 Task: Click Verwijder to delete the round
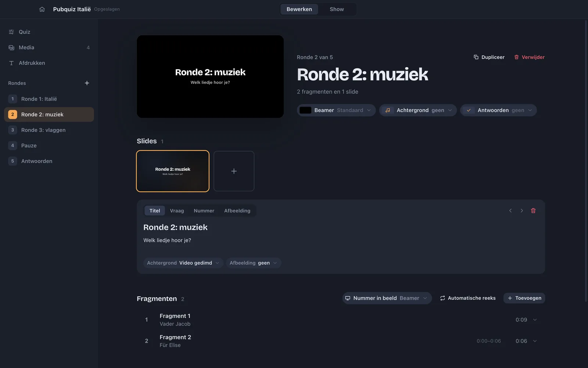(529, 57)
